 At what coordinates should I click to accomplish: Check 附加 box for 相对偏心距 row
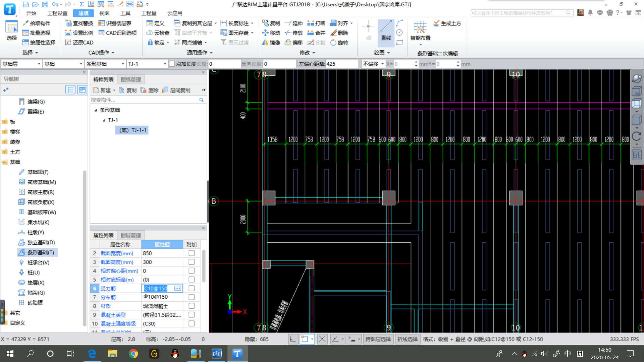[192, 270]
